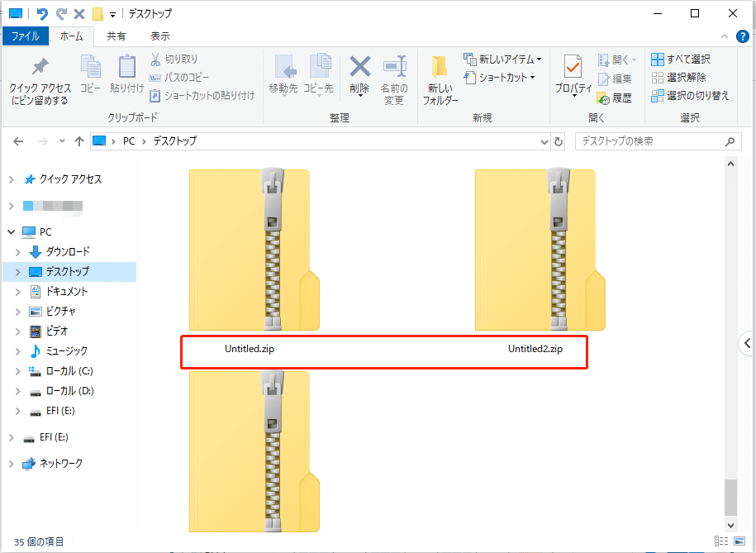Image resolution: width=756 pixels, height=553 pixels.
Task: Click 選択解除 to deselect
Action: coord(678,77)
